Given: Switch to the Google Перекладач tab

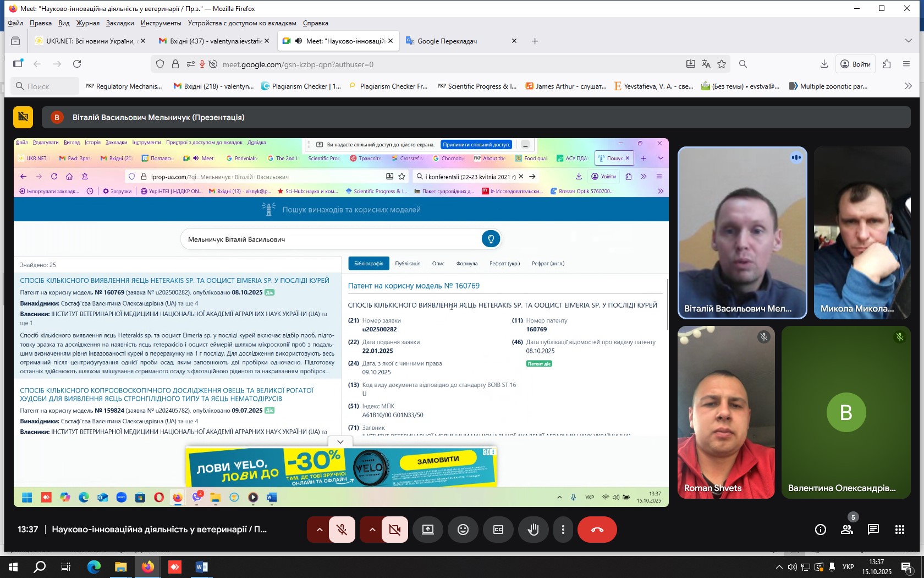Looking at the screenshot, I should pyautogui.click(x=447, y=41).
